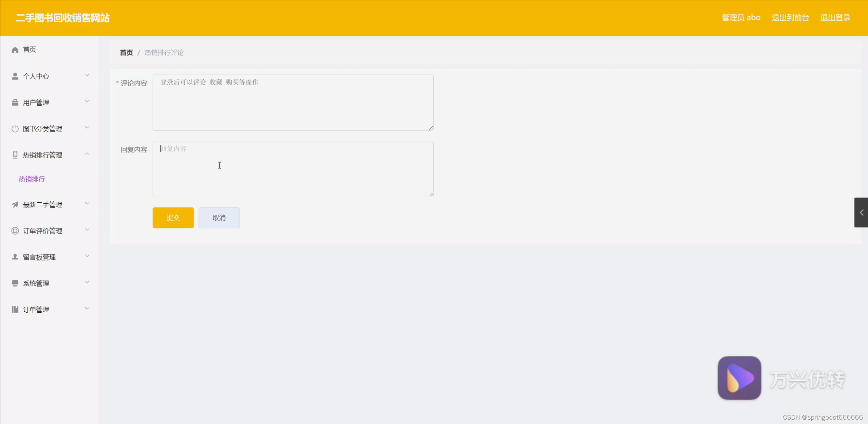Click the power icon beside 图书分类管理
Image resolution: width=868 pixels, height=424 pixels.
pyautogui.click(x=15, y=129)
